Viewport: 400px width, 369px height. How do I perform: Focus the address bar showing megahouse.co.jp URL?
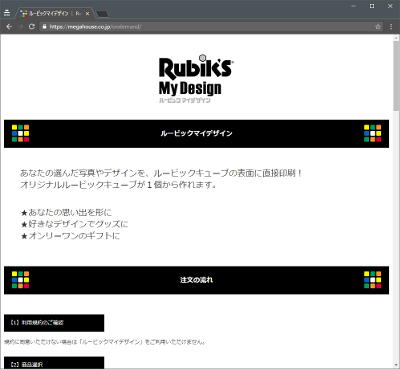point(212,27)
